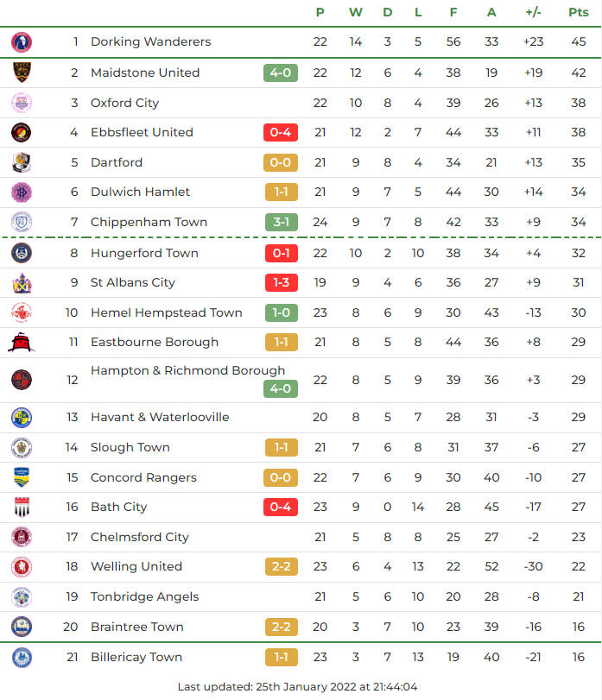Image resolution: width=602 pixels, height=700 pixels.
Task: Click Ebbsfleet United's red 0-4 result badge
Action: coord(281,132)
